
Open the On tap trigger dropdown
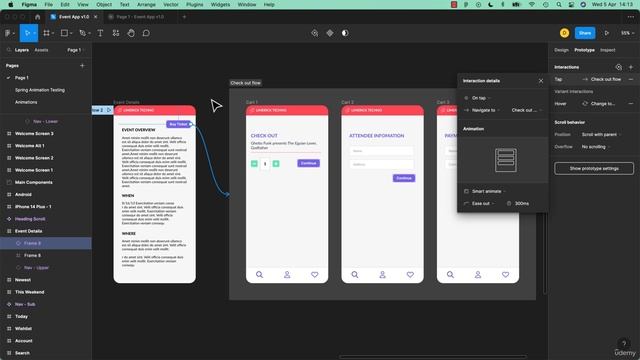481,98
